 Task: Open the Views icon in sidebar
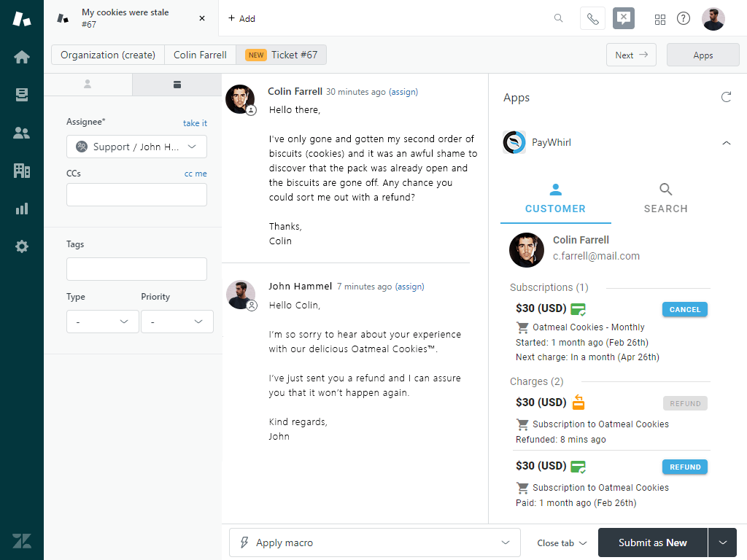[x=22, y=95]
